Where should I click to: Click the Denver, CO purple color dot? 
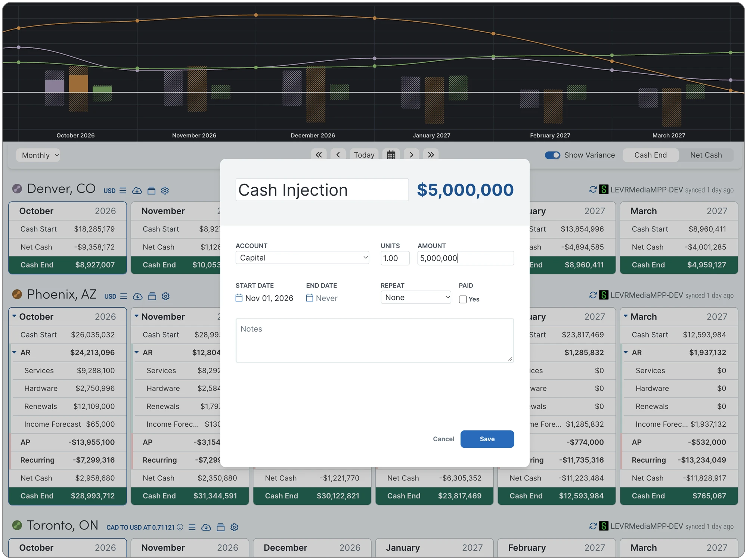tap(17, 189)
